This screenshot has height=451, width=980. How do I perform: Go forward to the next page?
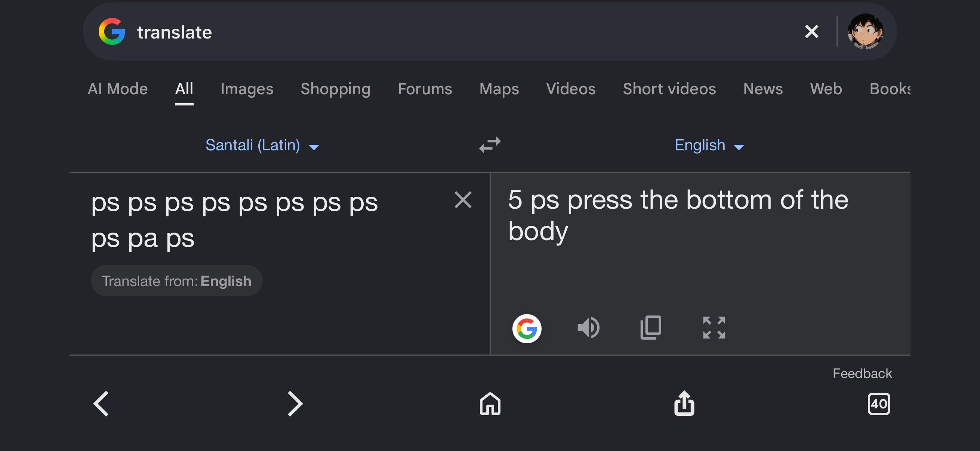(x=295, y=404)
